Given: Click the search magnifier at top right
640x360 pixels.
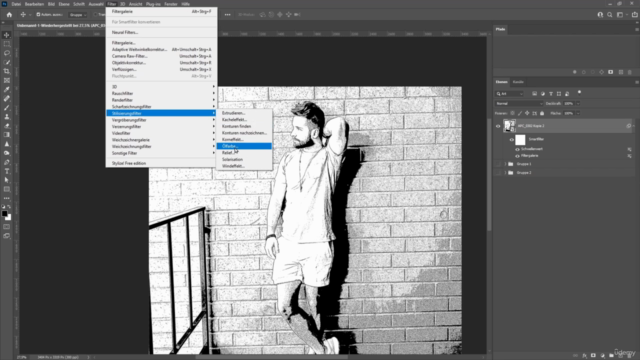Looking at the screenshot, I should tap(609, 15).
